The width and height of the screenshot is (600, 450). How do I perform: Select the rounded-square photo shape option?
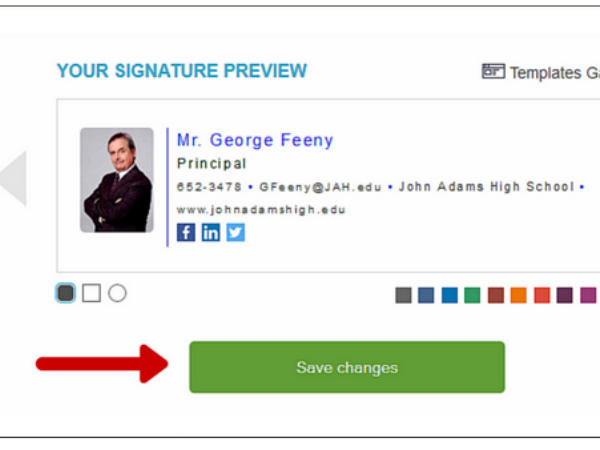tap(66, 293)
